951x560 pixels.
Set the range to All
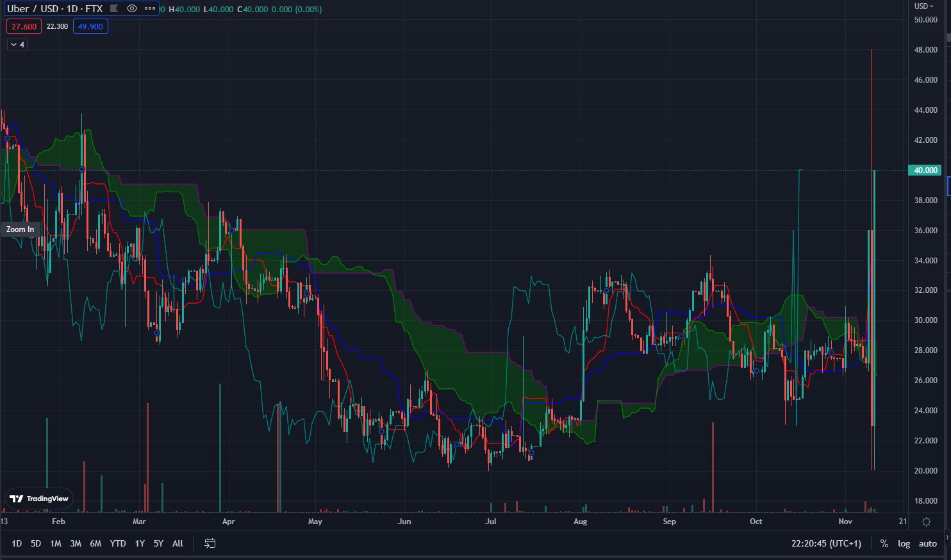[178, 543]
